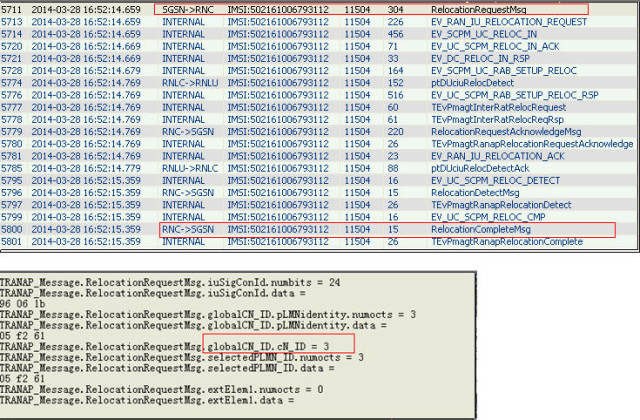The height and width of the screenshot is (420, 640).
Task: Click the iuSigConId.numbits = 24 line
Action: tap(170, 282)
